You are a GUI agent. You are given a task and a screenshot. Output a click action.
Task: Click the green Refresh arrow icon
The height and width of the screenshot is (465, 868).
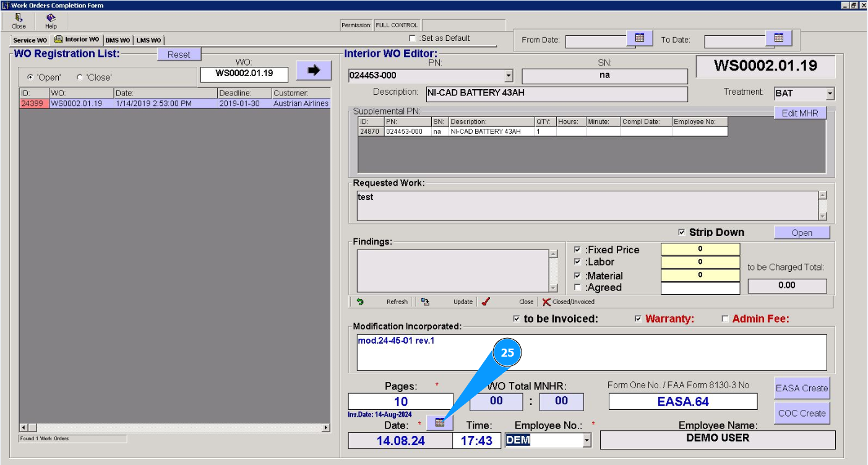pos(360,302)
